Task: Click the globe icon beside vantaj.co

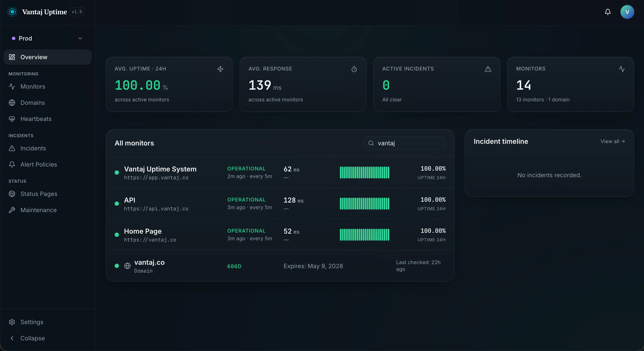Action: (x=127, y=266)
